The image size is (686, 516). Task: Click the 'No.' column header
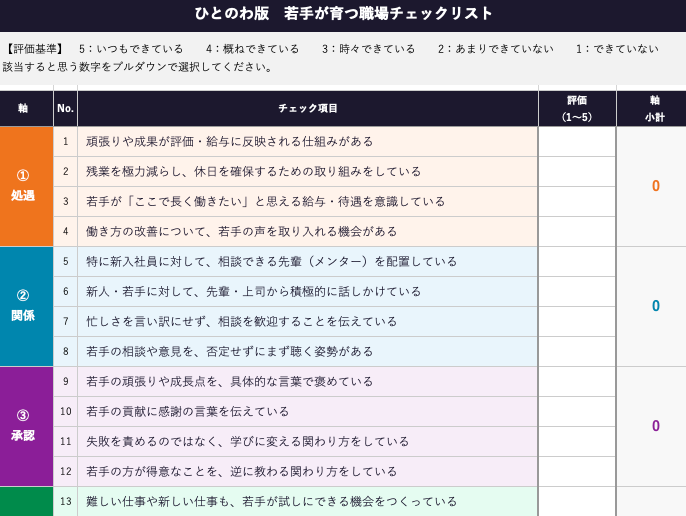click(x=65, y=108)
